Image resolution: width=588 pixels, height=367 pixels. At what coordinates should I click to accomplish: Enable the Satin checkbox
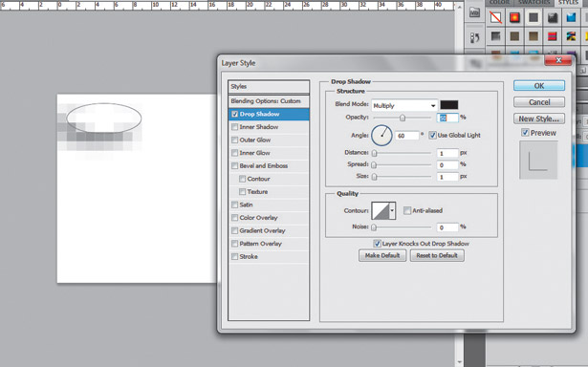click(x=235, y=205)
